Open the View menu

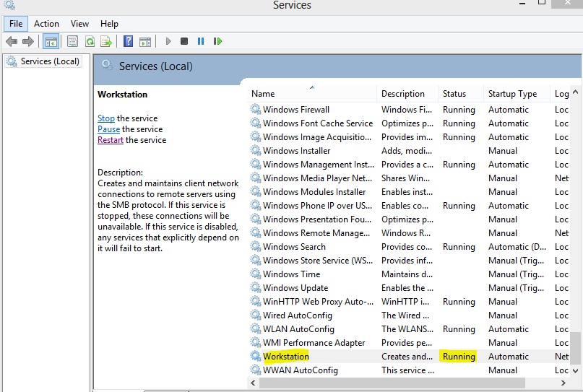[x=79, y=24]
